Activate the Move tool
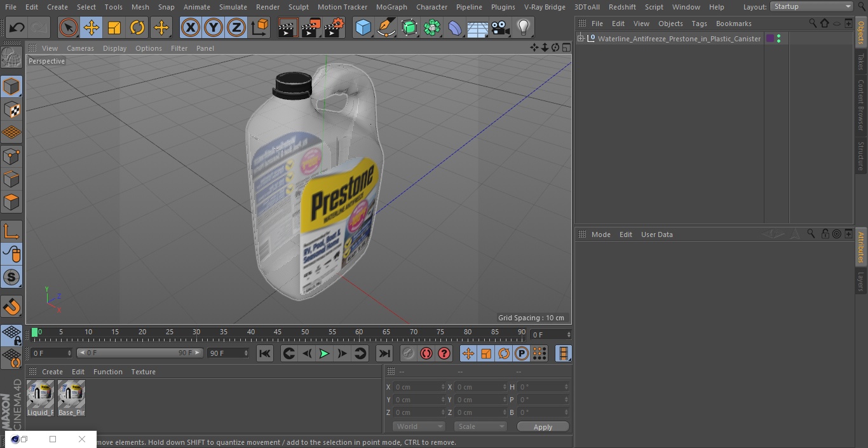The image size is (868, 448). (92, 27)
